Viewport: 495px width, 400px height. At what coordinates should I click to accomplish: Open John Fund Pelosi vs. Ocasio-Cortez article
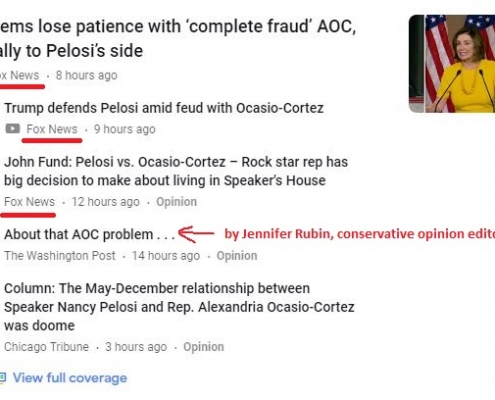(x=176, y=171)
